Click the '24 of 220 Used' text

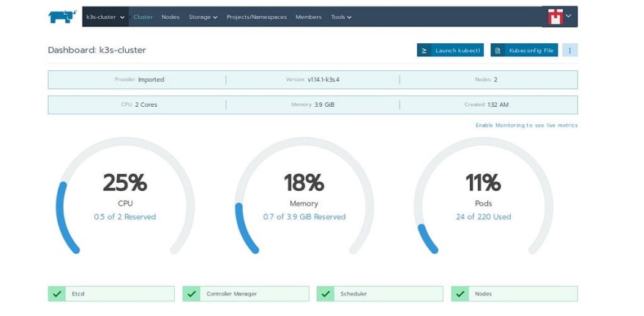pos(484,217)
